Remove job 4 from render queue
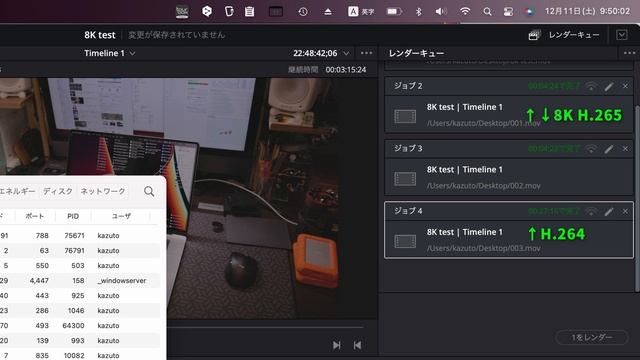 point(625,211)
